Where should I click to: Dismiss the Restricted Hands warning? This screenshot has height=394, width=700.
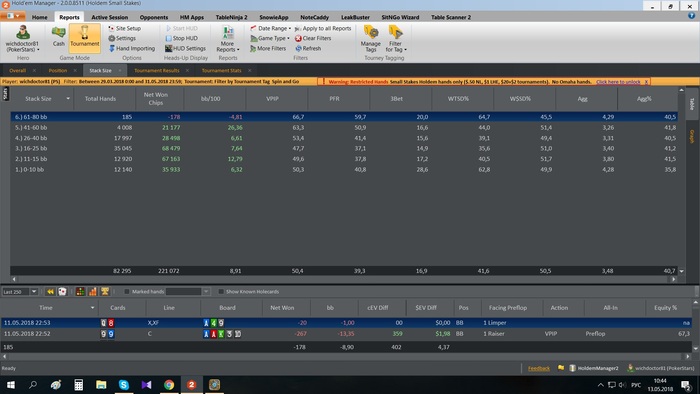coord(646,82)
